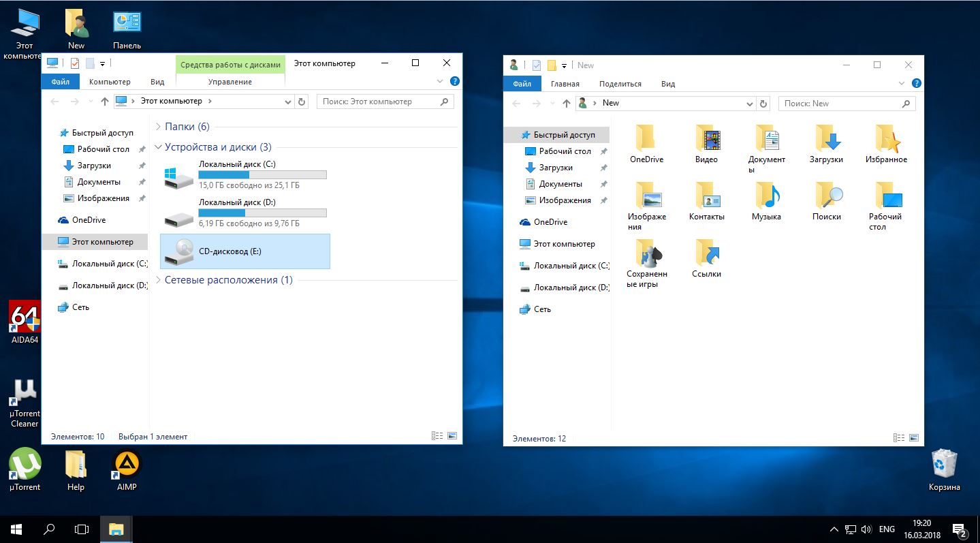The image size is (980, 543).
Task: Select the Видео folder in New window
Action: coord(706,143)
